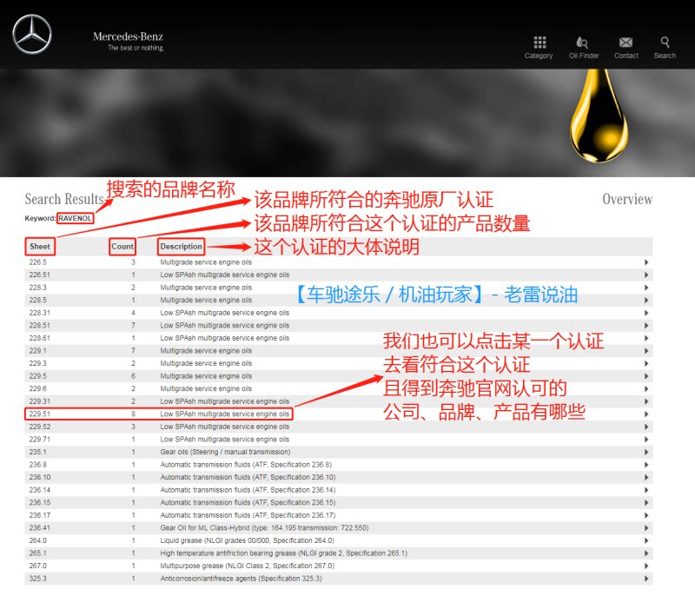Expand the 226.5 row arrow
This screenshot has width=695, height=616.
tap(646, 262)
